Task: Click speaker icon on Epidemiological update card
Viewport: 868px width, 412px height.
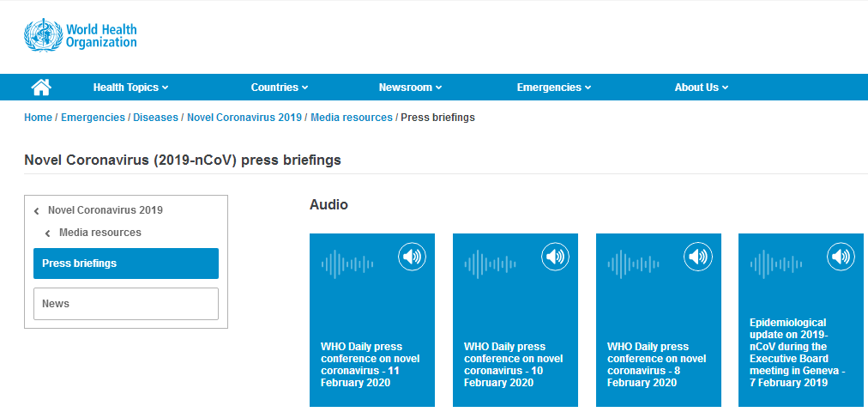Action: pos(841,256)
